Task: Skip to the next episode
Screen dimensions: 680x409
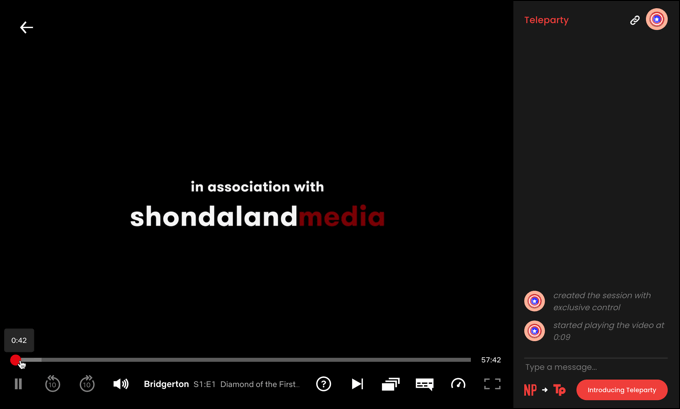Action: point(357,384)
